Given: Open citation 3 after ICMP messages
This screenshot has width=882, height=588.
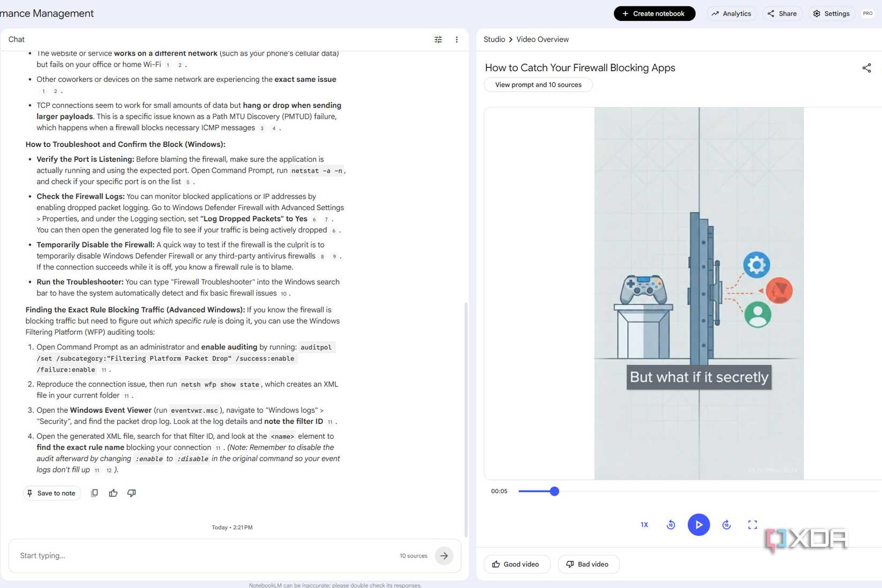Looking at the screenshot, I should 262,128.
